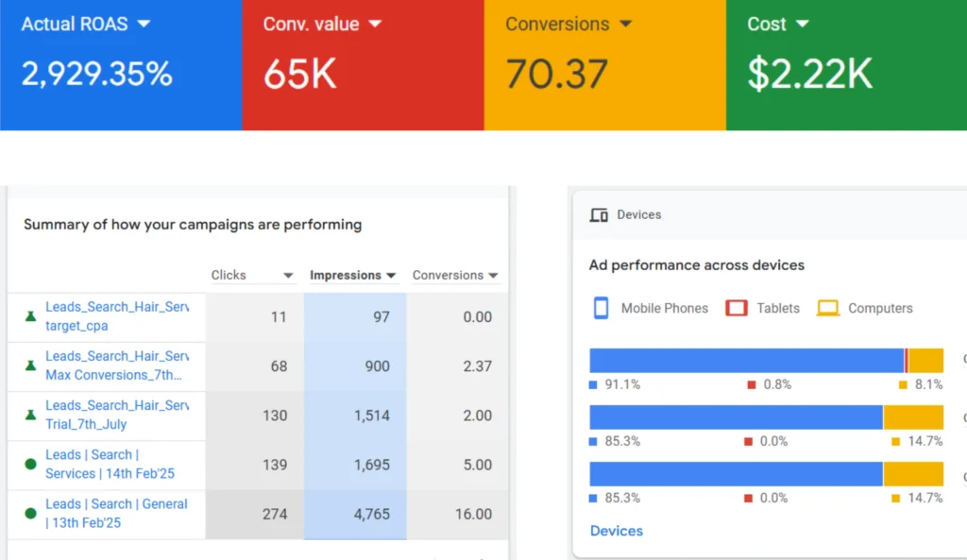The image size is (967, 560).
Task: Open the Devices link at panel bottom
Action: pyautogui.click(x=616, y=531)
